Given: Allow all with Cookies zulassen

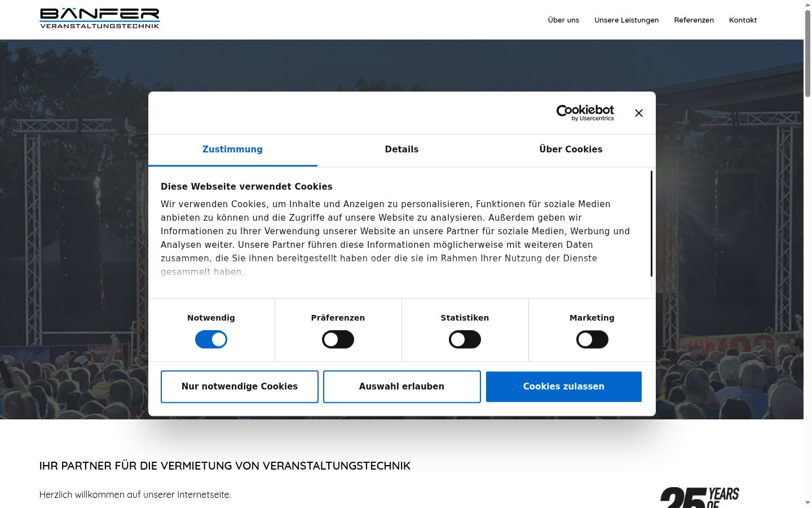Looking at the screenshot, I should pos(564,387).
